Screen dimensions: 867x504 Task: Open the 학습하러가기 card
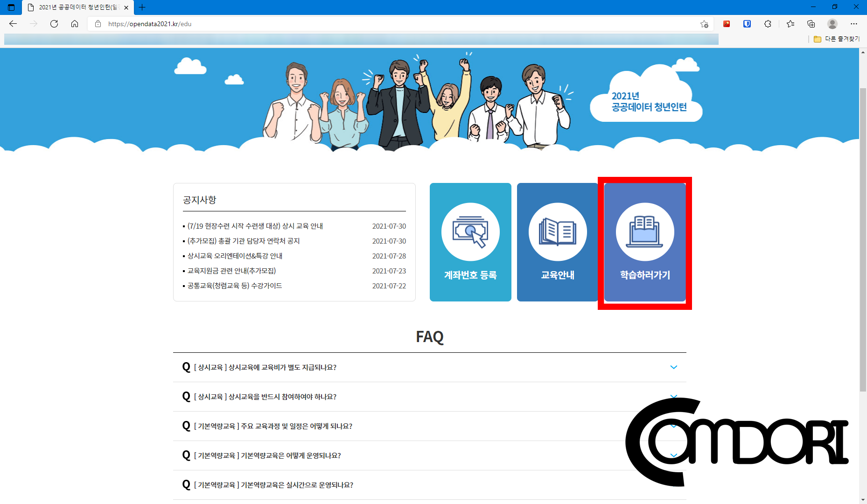pos(645,242)
